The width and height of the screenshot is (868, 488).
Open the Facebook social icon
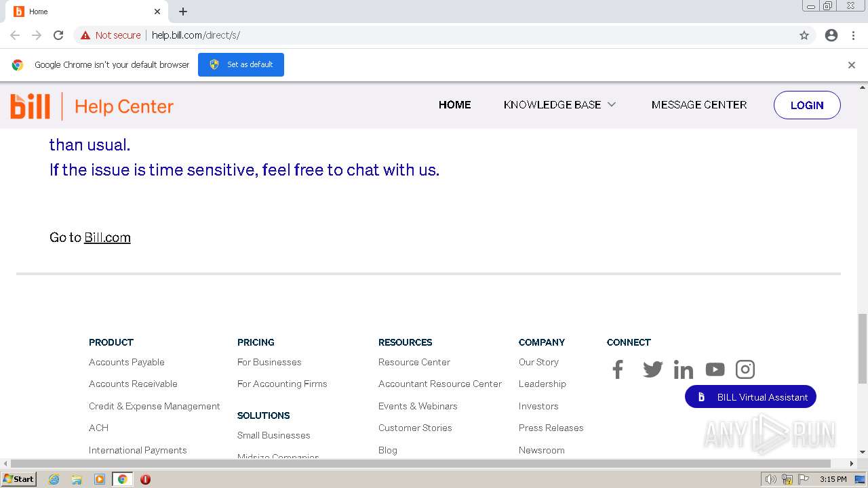[617, 369]
